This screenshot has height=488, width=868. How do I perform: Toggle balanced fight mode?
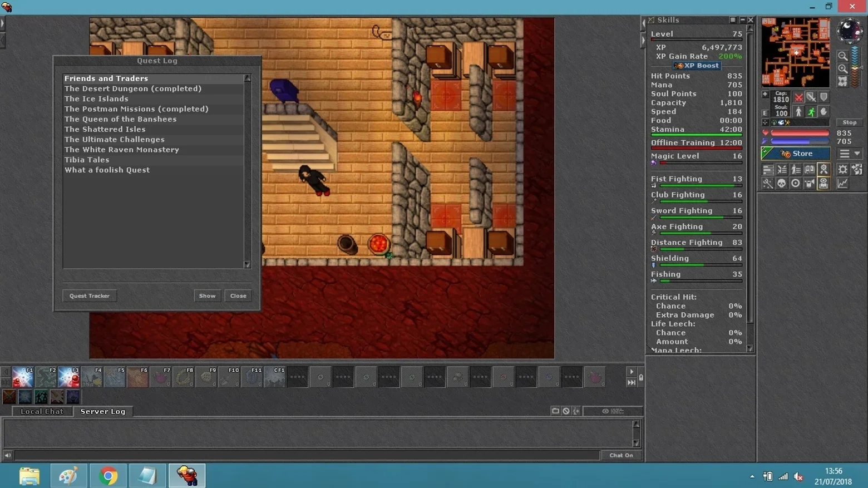(x=811, y=97)
